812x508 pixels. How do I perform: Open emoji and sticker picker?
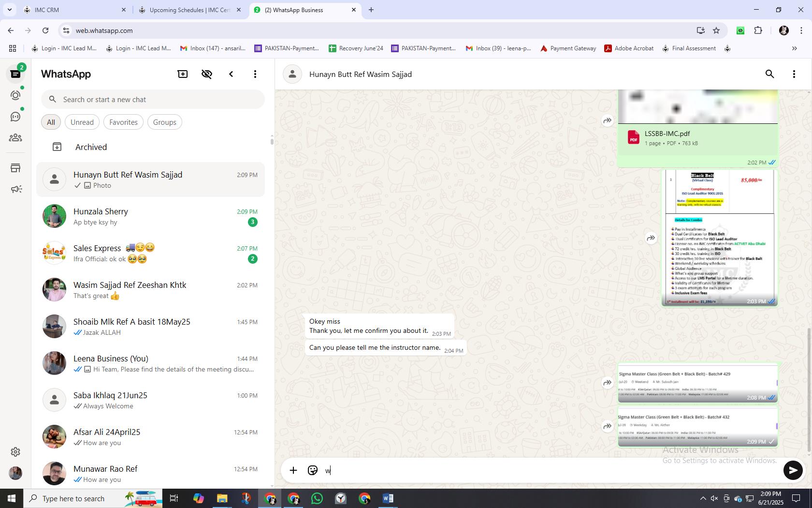tap(313, 470)
